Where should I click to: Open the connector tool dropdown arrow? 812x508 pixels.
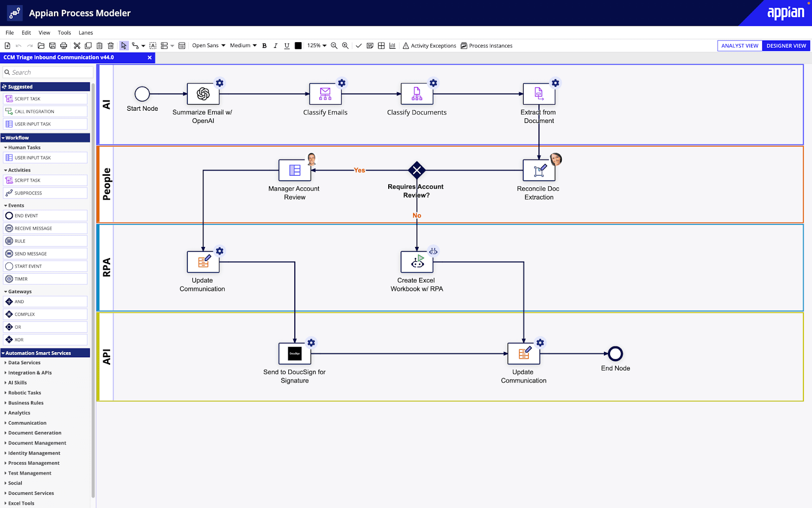coord(143,46)
